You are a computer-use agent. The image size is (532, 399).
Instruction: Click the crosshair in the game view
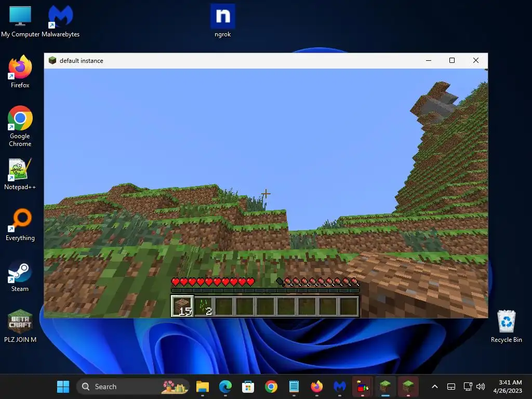point(265,194)
